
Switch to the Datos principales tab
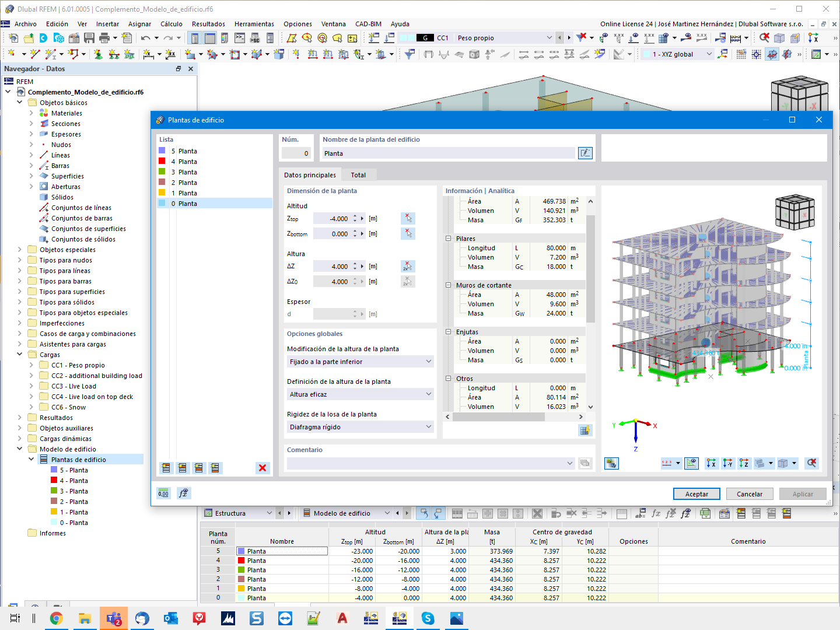[310, 175]
